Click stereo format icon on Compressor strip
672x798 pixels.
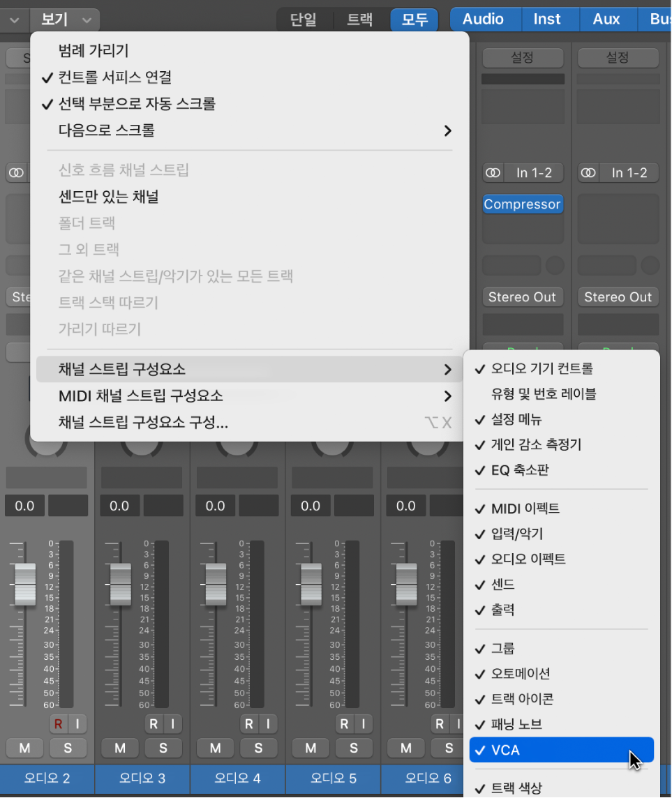(x=493, y=173)
